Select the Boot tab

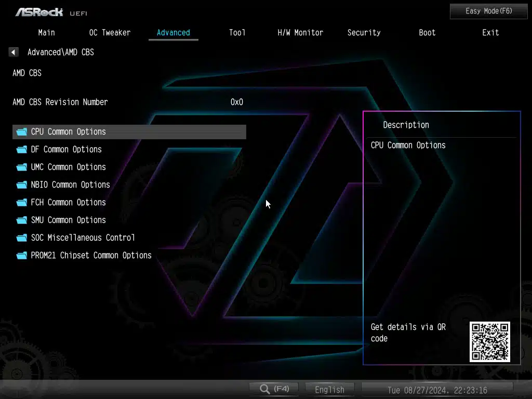427,33
